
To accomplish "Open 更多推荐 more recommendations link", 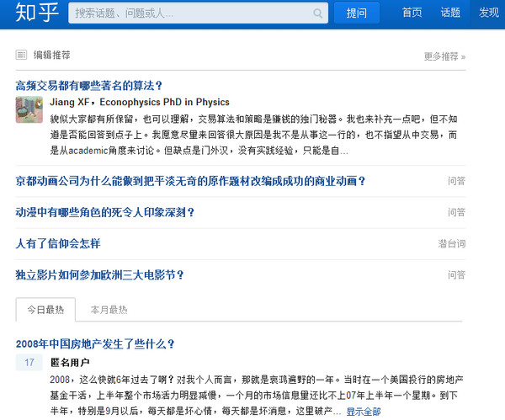I will point(444,56).
